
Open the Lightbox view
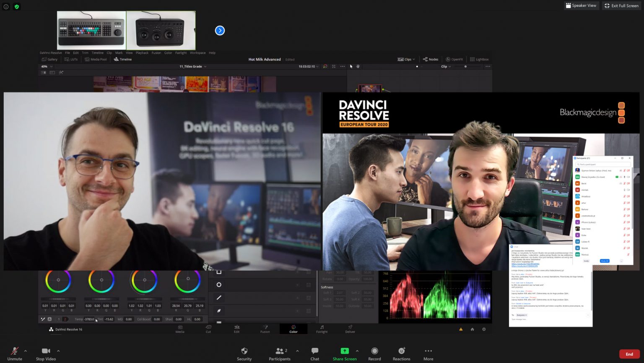pos(479,60)
